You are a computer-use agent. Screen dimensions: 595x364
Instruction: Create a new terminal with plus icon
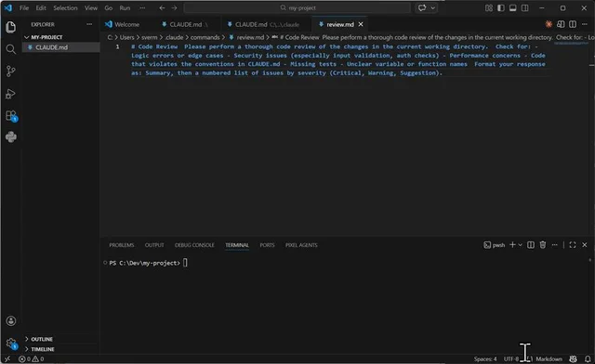tap(512, 245)
